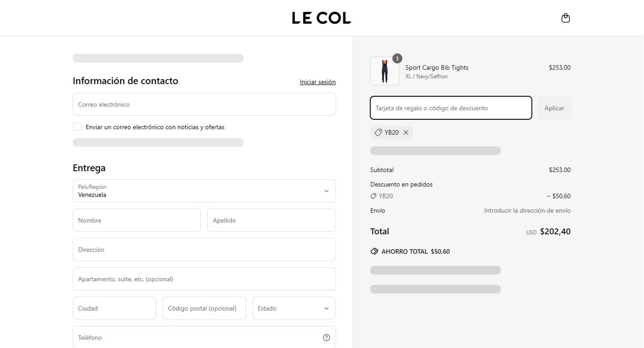This screenshot has height=348, width=644.
Task: Click the Entrega heading
Action: [x=89, y=168]
